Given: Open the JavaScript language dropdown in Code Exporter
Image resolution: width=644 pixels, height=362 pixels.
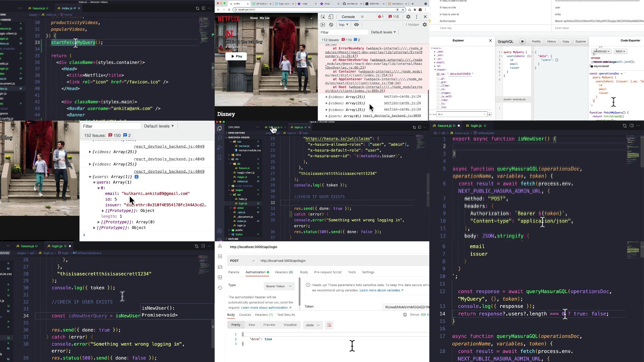Looking at the screenshot, I should (x=601, y=51).
